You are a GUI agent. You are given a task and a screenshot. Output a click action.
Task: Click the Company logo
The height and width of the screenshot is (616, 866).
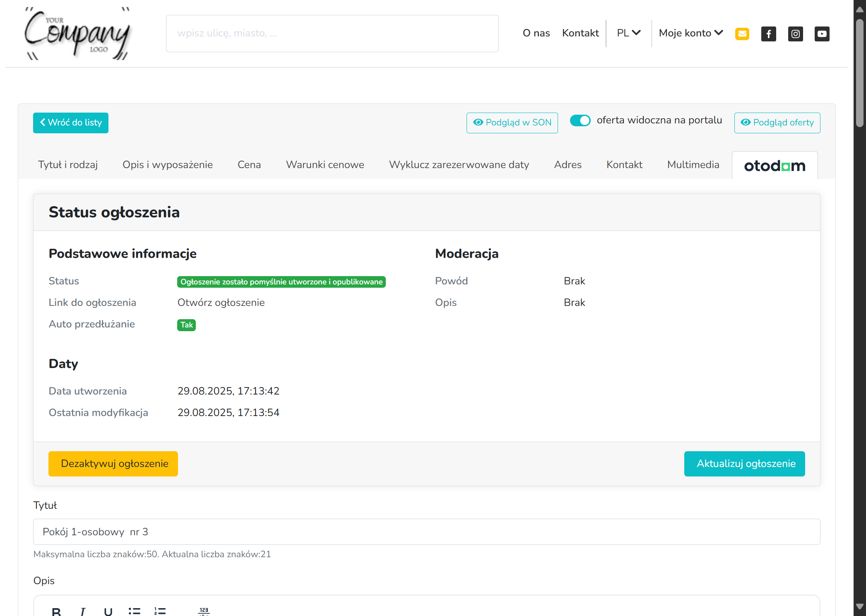77,33
